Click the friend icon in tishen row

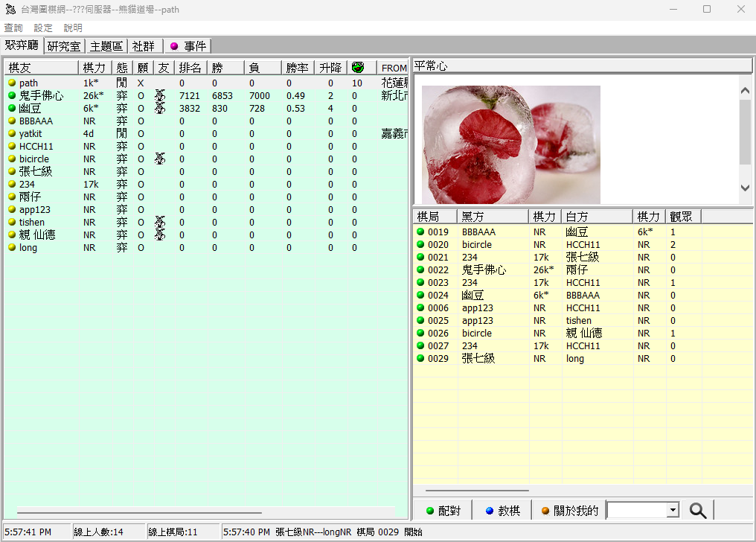click(x=159, y=223)
